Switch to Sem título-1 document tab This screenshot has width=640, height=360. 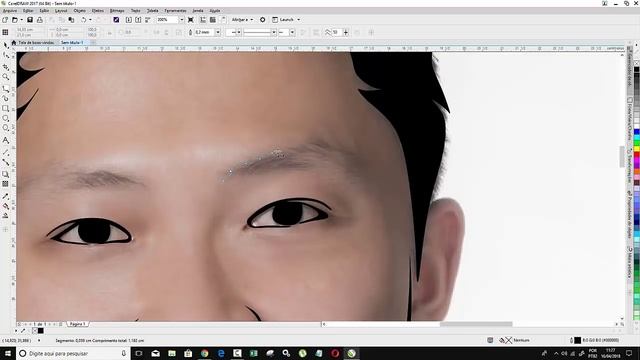pyautogui.click(x=72, y=42)
